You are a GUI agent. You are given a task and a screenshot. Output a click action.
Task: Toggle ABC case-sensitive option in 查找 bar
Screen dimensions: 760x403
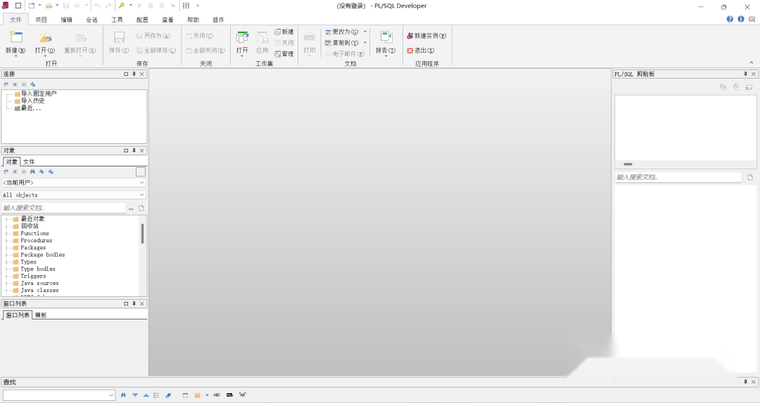[x=216, y=395]
